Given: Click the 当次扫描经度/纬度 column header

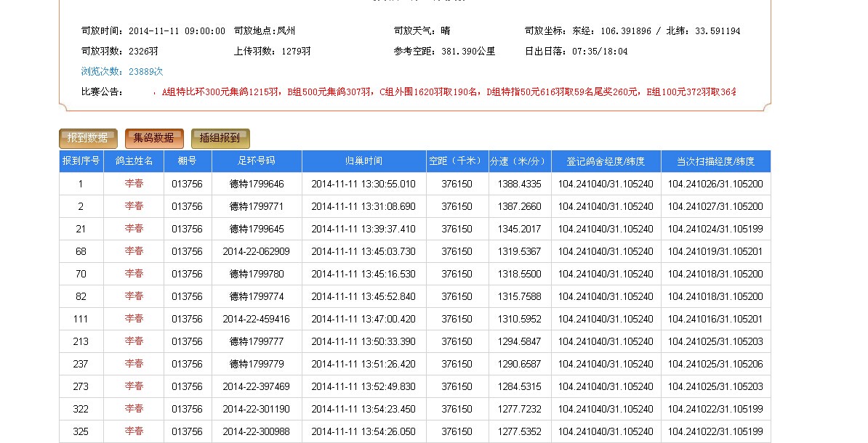Looking at the screenshot, I should click(x=715, y=161).
